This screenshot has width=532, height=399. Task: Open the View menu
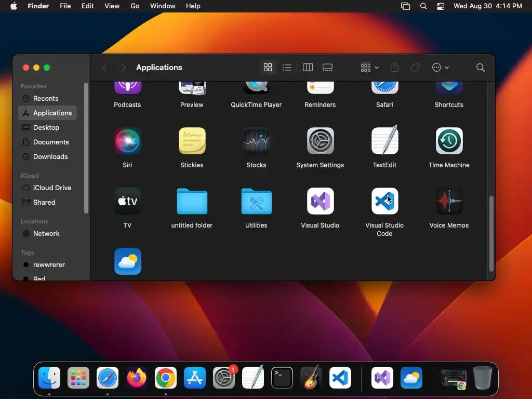click(x=112, y=6)
